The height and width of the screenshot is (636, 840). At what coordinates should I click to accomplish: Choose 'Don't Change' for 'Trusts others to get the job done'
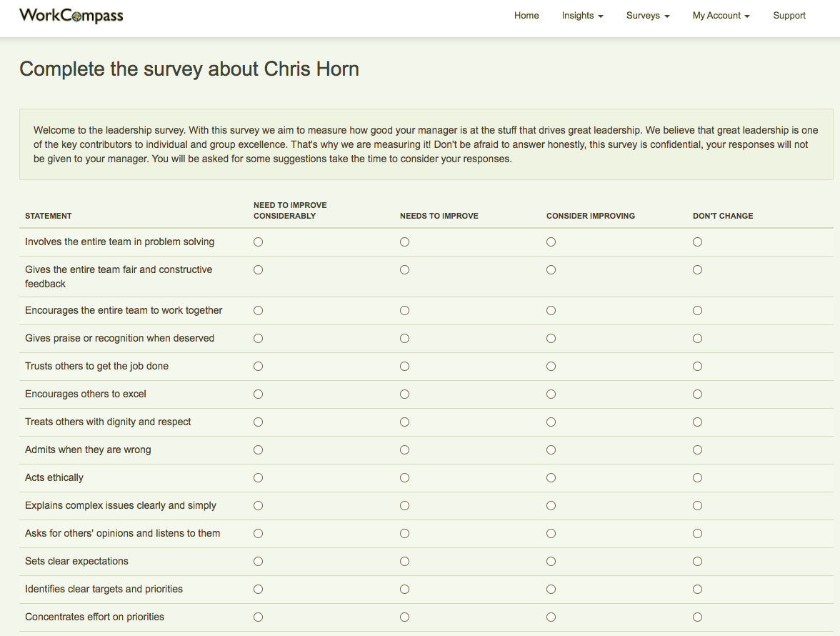(697, 366)
